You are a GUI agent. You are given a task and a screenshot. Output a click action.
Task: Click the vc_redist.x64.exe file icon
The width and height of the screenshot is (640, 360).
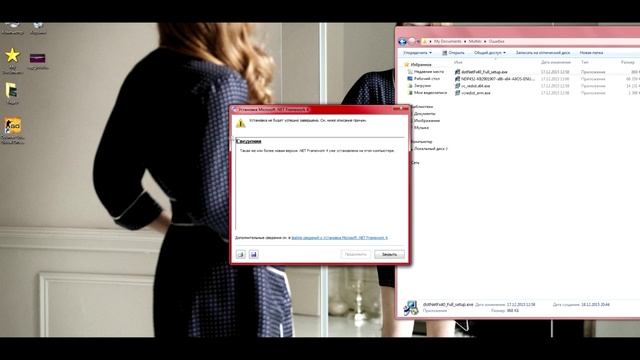pos(457,86)
